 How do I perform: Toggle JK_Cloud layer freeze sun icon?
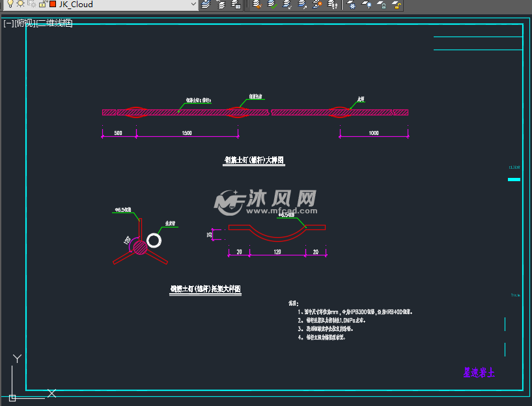[x=21, y=4]
